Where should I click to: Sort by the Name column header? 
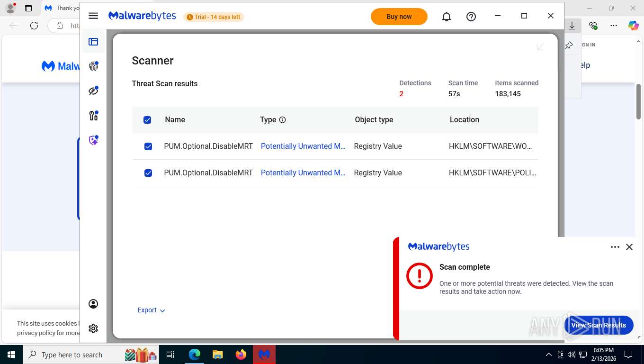[175, 119]
